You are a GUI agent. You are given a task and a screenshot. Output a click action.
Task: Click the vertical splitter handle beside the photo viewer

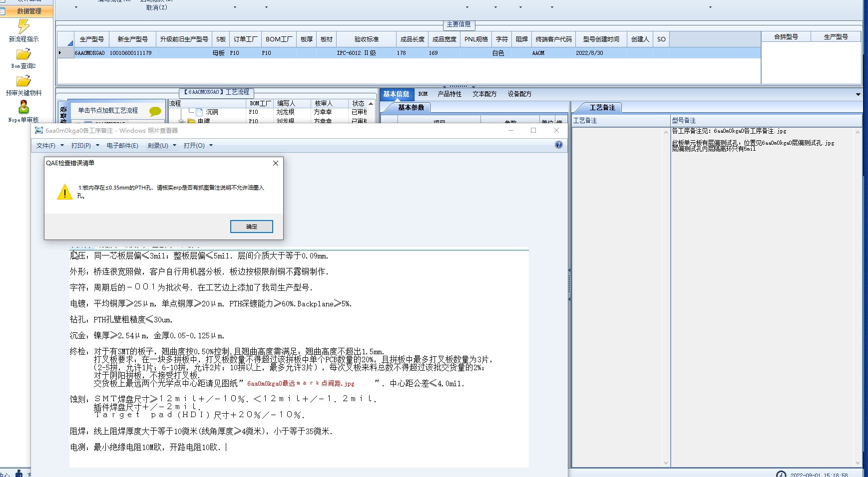point(569,284)
